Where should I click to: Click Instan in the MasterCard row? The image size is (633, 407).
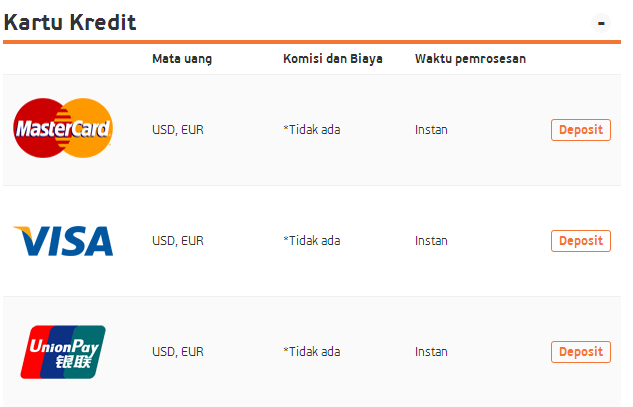(431, 130)
